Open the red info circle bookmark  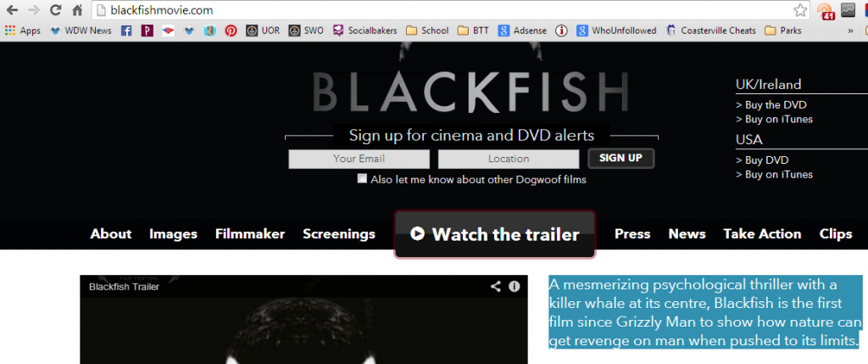562,31
